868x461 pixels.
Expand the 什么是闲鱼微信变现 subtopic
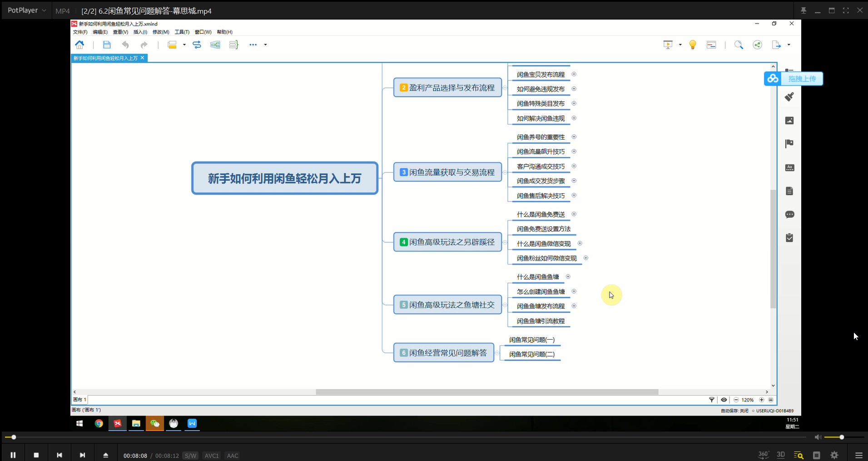click(580, 243)
